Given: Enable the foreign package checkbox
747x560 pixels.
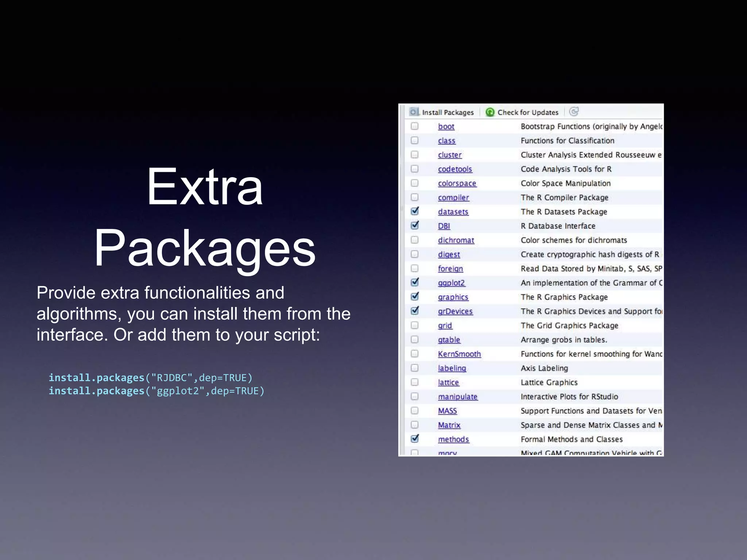Looking at the screenshot, I should point(415,268).
